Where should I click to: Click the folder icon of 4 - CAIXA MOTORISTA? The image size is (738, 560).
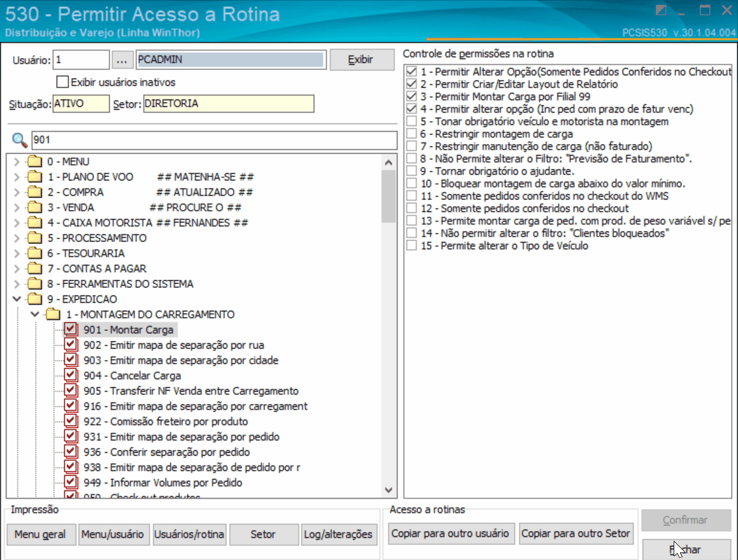[34, 222]
